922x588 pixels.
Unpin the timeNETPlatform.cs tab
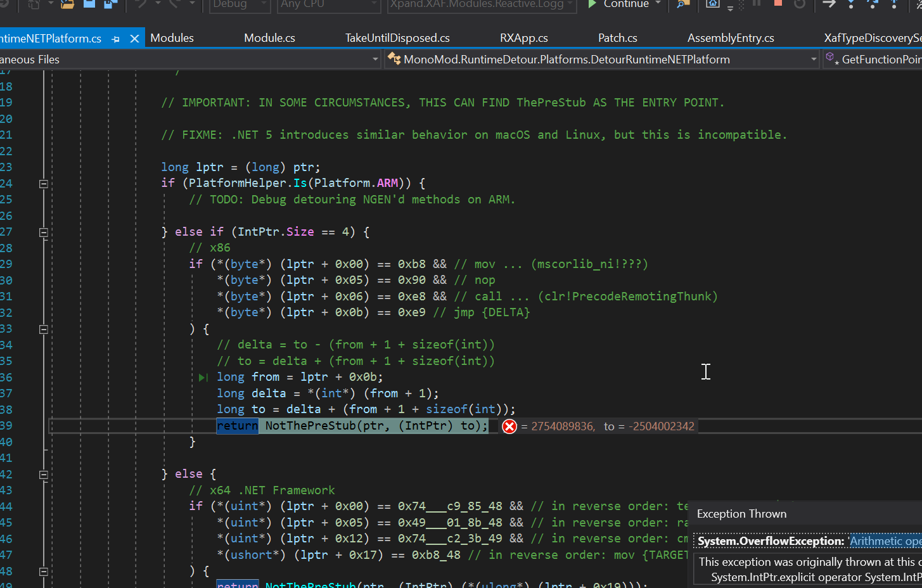115,37
